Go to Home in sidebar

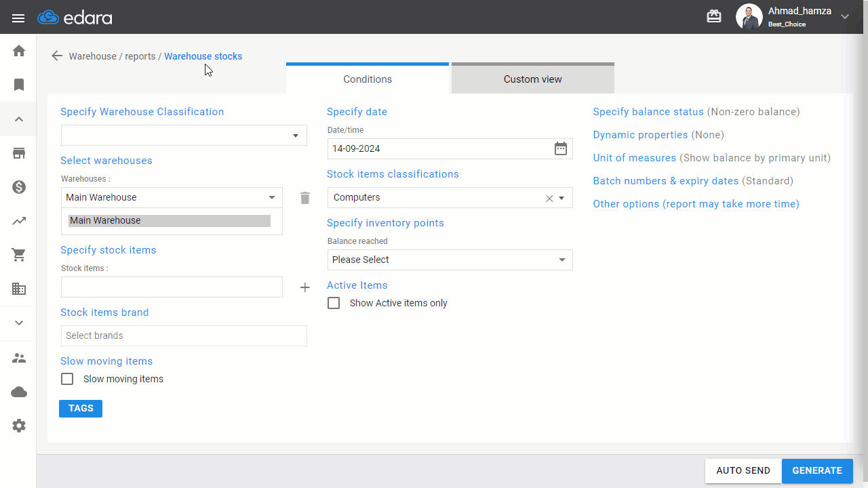(x=19, y=51)
